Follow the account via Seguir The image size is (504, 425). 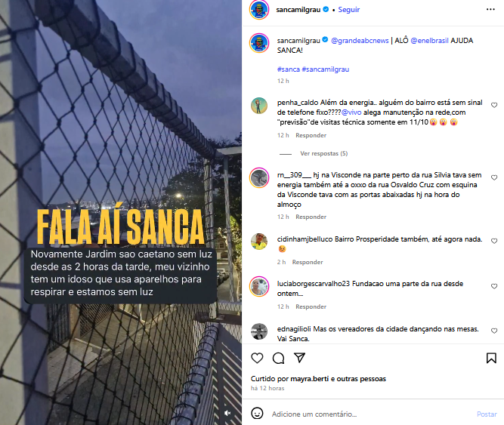[x=349, y=10]
